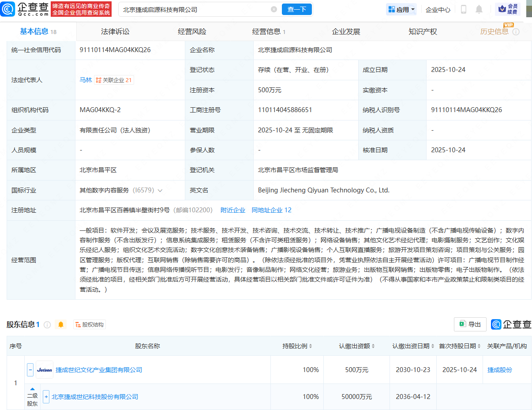Open the 股权结构 equity structure view

coord(90,325)
